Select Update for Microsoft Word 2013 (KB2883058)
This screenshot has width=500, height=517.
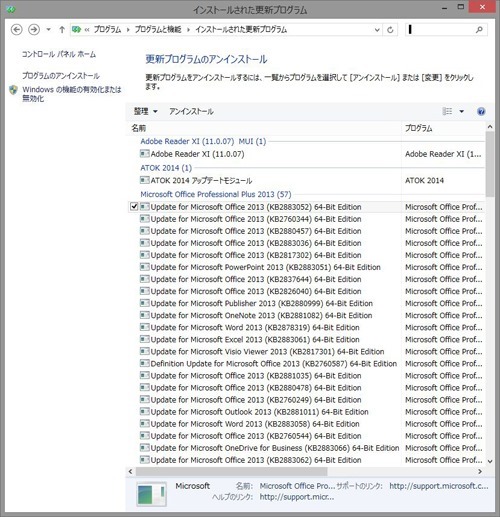coord(255,424)
